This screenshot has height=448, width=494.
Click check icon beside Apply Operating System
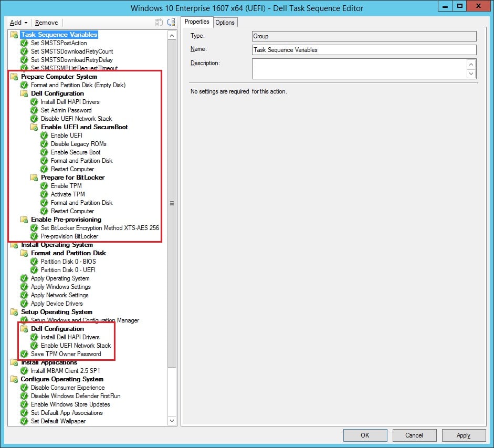click(24, 278)
